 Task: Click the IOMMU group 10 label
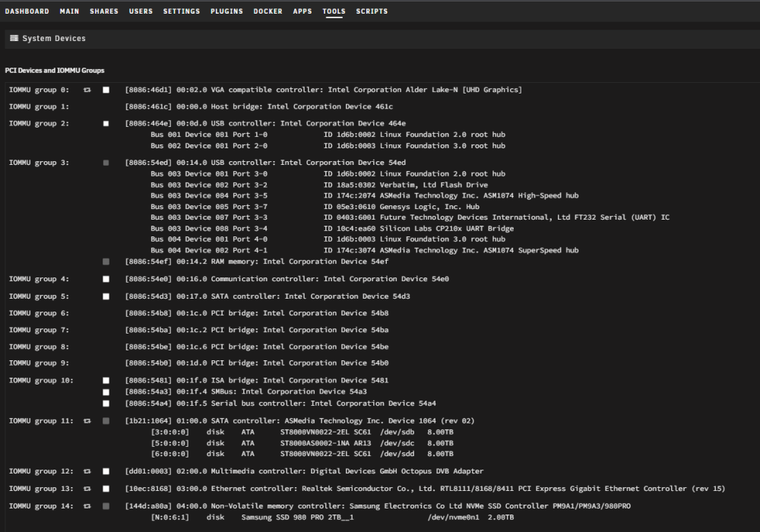(41, 381)
